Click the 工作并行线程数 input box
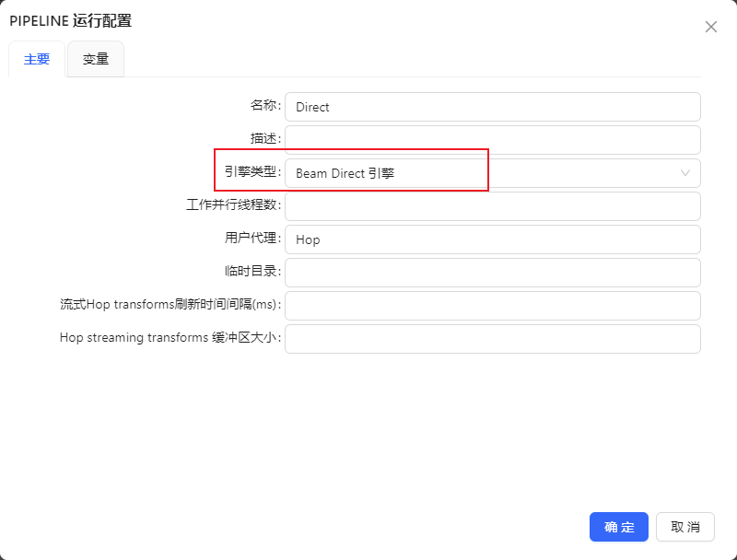 (x=492, y=206)
